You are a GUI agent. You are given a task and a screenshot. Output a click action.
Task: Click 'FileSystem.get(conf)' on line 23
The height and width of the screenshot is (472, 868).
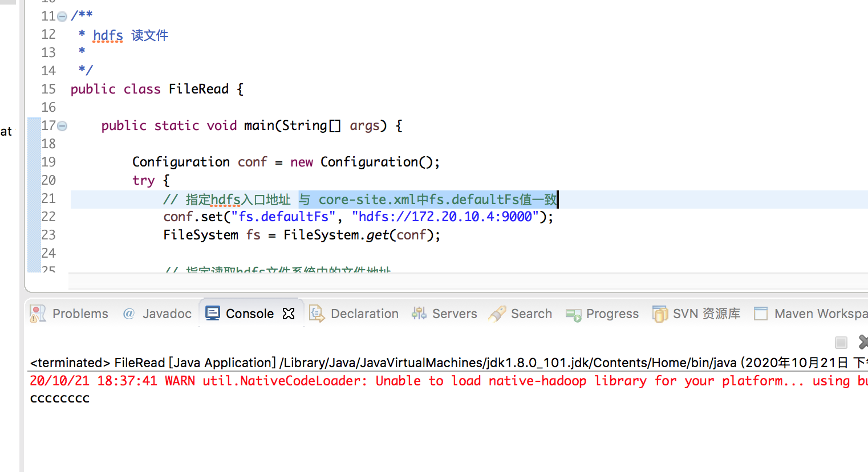pos(359,235)
